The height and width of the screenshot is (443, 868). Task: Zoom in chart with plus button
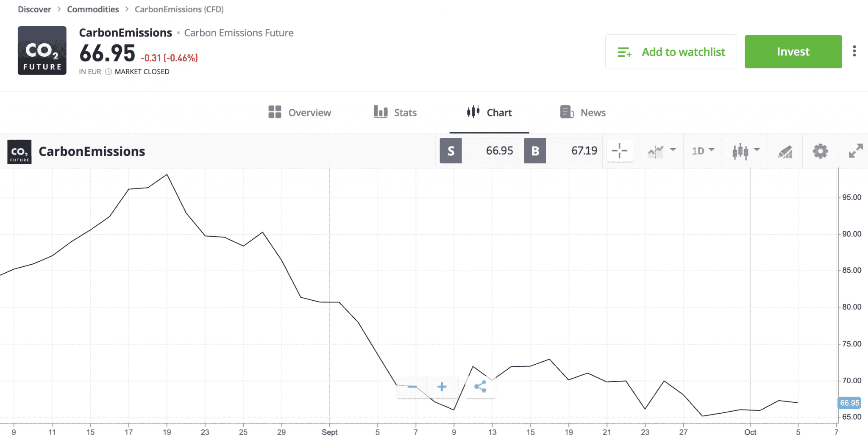point(442,387)
